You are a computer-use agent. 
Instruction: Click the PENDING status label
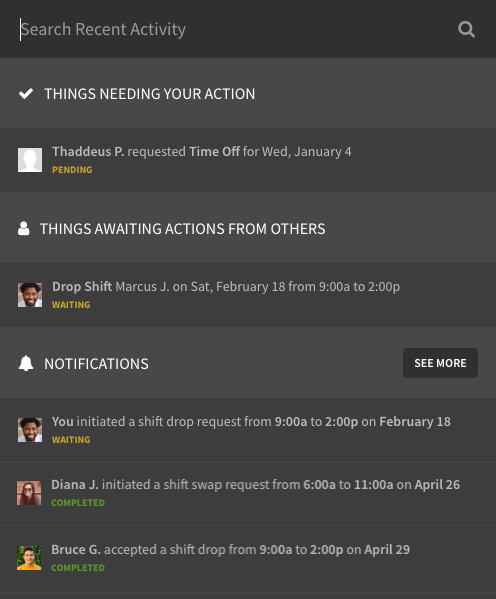(72, 170)
